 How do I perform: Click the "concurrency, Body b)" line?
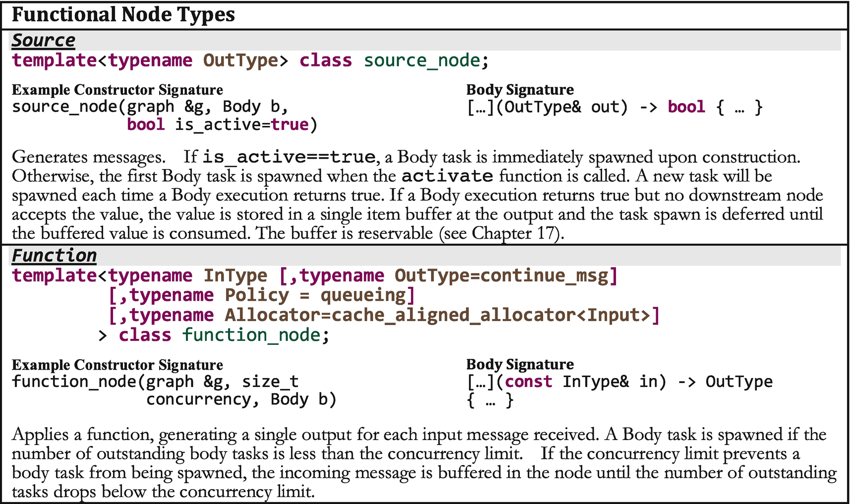[241, 399]
